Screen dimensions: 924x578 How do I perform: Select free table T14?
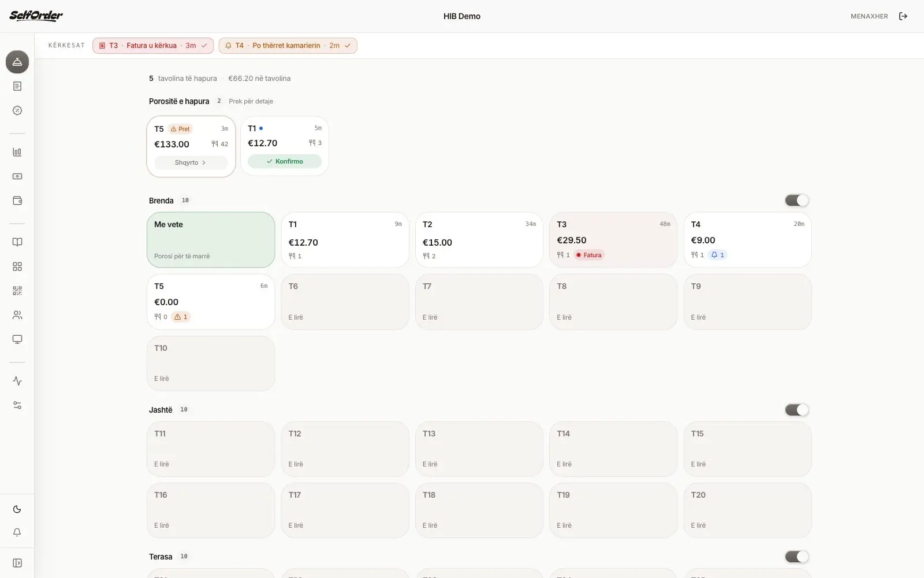coord(613,449)
